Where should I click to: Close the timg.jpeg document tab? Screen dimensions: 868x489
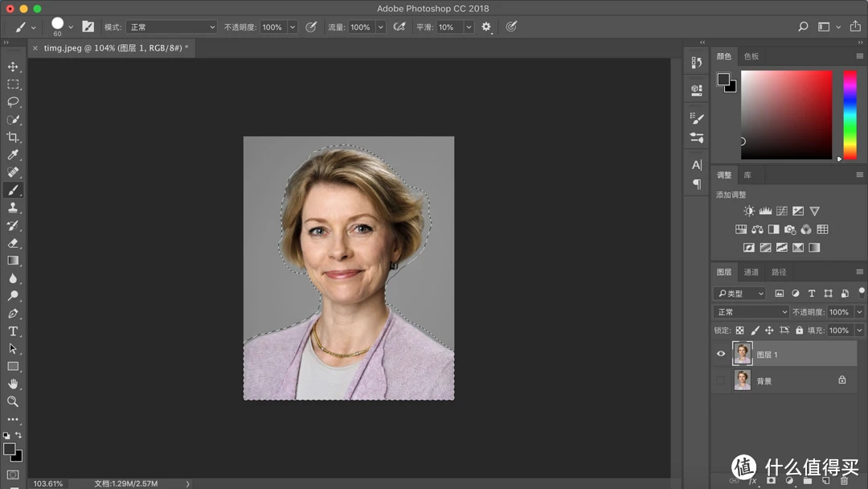(x=35, y=48)
